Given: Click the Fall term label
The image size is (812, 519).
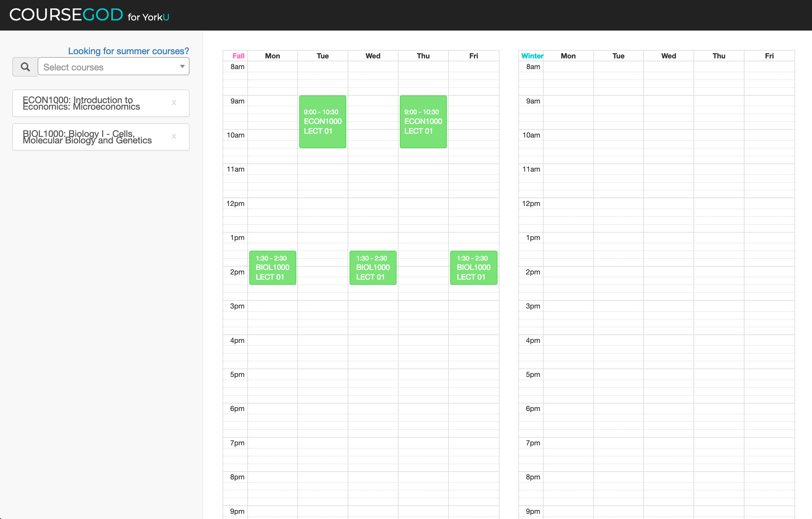Looking at the screenshot, I should coord(238,56).
